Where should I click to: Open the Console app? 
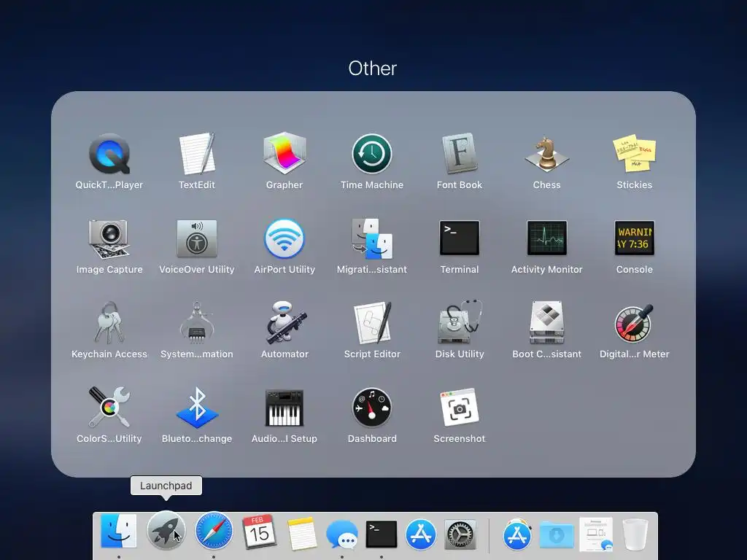[x=634, y=238]
